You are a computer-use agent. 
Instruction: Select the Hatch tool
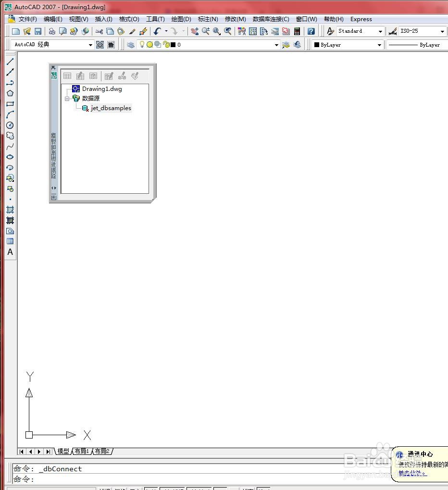point(10,210)
